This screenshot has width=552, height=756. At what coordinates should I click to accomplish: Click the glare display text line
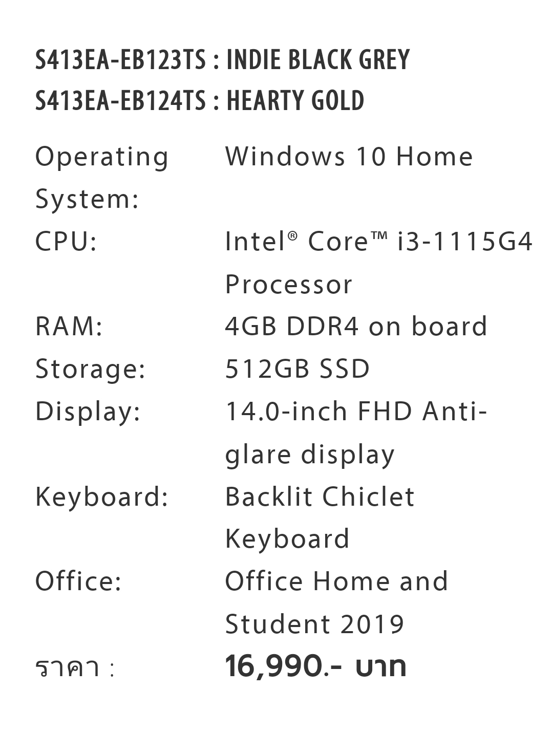pos(310,455)
